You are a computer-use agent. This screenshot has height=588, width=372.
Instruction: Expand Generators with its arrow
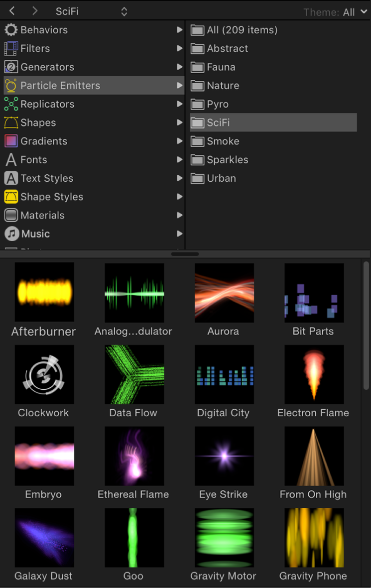(x=180, y=67)
